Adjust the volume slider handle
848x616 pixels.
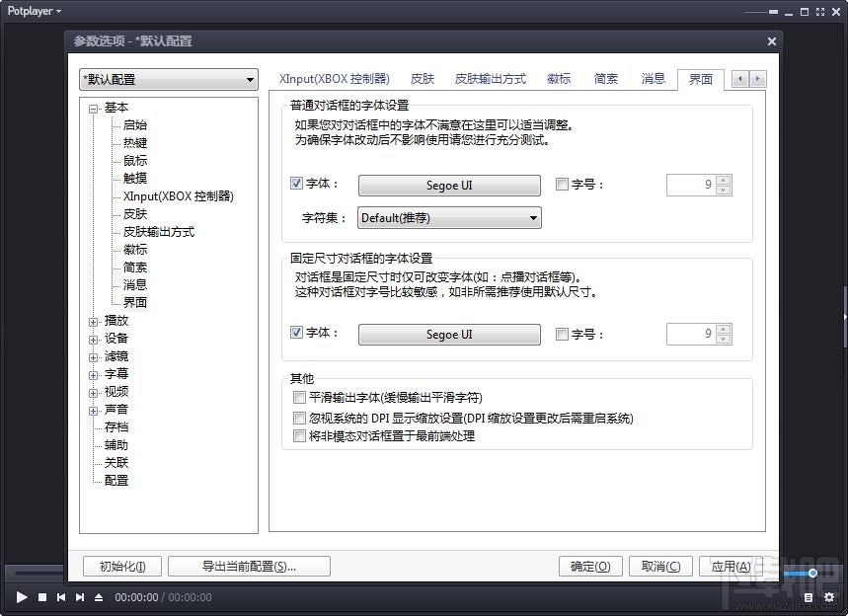[812, 573]
